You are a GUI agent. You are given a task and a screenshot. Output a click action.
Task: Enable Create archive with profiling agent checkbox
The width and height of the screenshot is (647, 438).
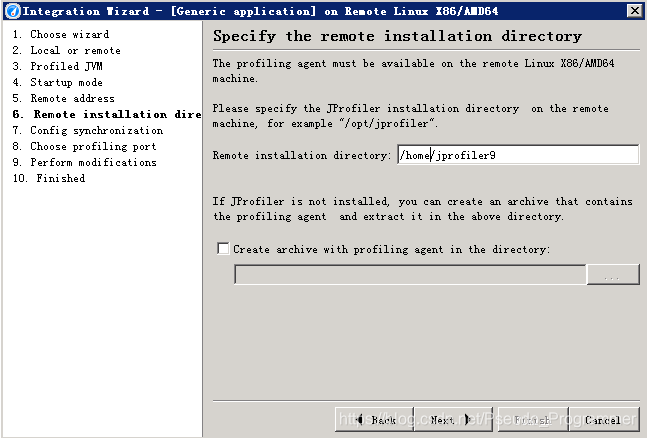[223, 249]
